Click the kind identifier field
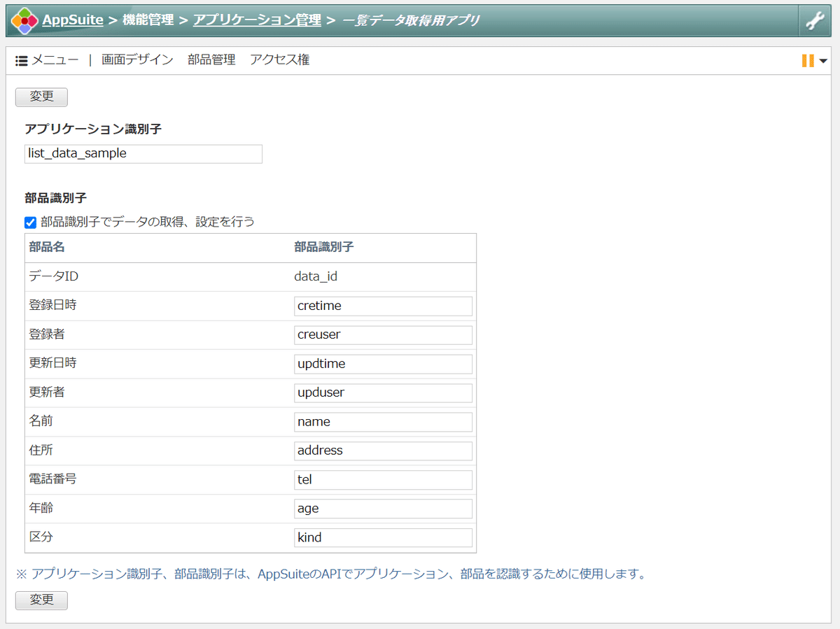 [x=383, y=537]
